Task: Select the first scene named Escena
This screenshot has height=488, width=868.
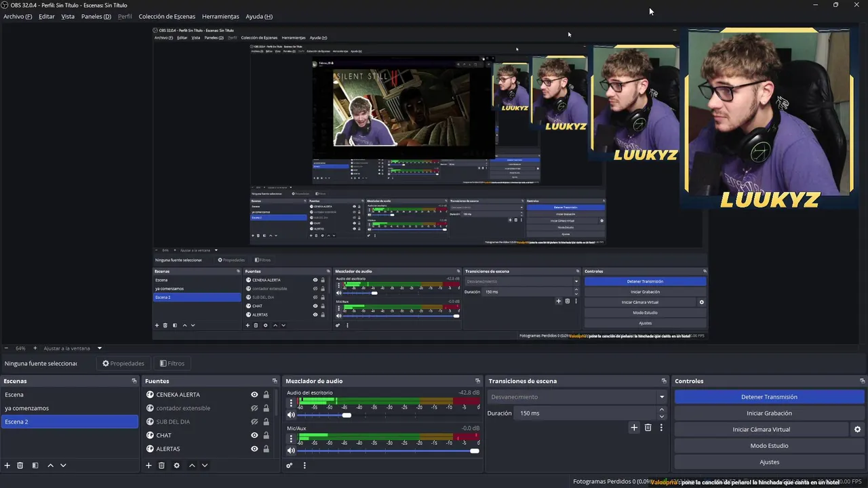Action: 69,394
